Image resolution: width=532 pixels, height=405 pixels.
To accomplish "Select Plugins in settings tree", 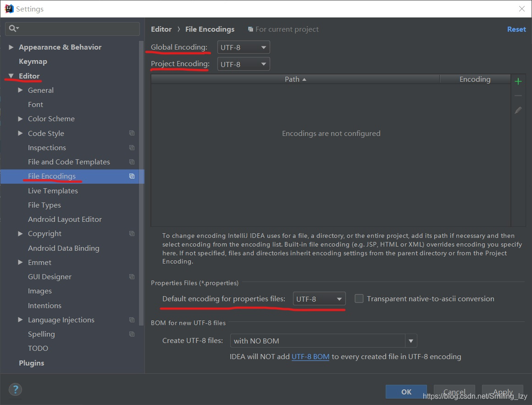I will (x=31, y=363).
